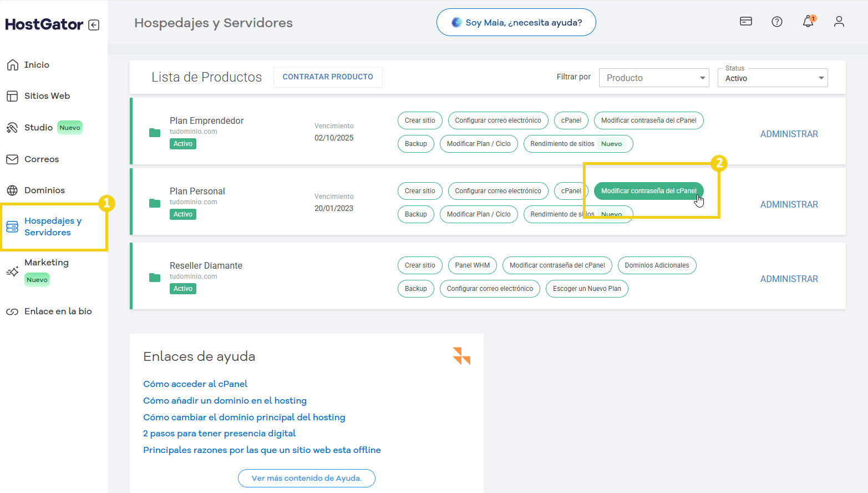
Task: Open the Status dropdown set to Activo
Action: pos(773,78)
